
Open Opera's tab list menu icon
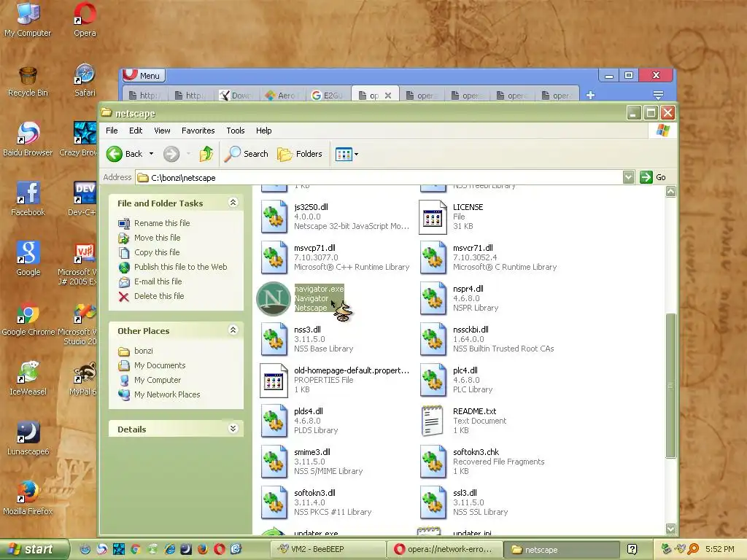(x=659, y=96)
